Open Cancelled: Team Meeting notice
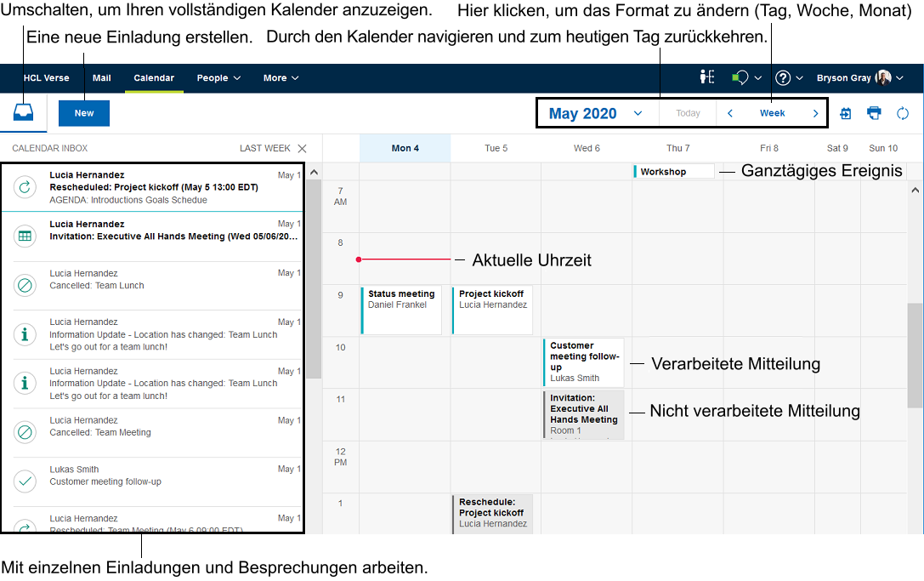Viewport: 924px width, 581px height. 153,432
